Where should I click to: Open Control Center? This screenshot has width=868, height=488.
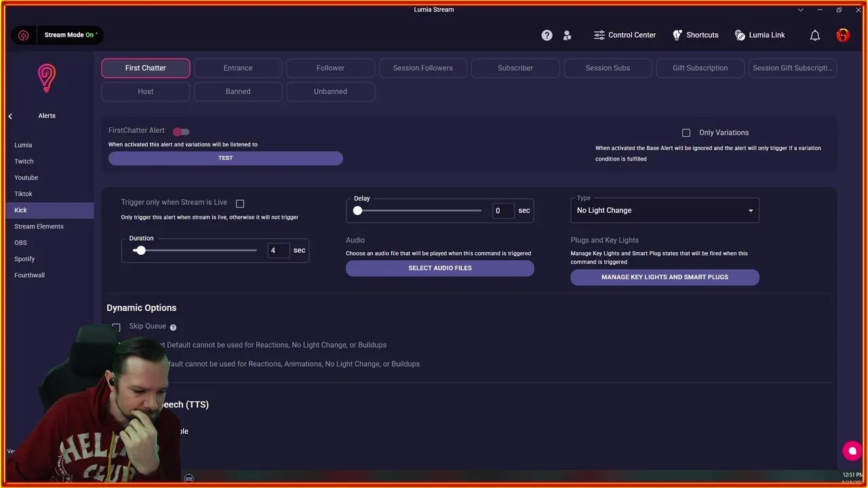[625, 35]
